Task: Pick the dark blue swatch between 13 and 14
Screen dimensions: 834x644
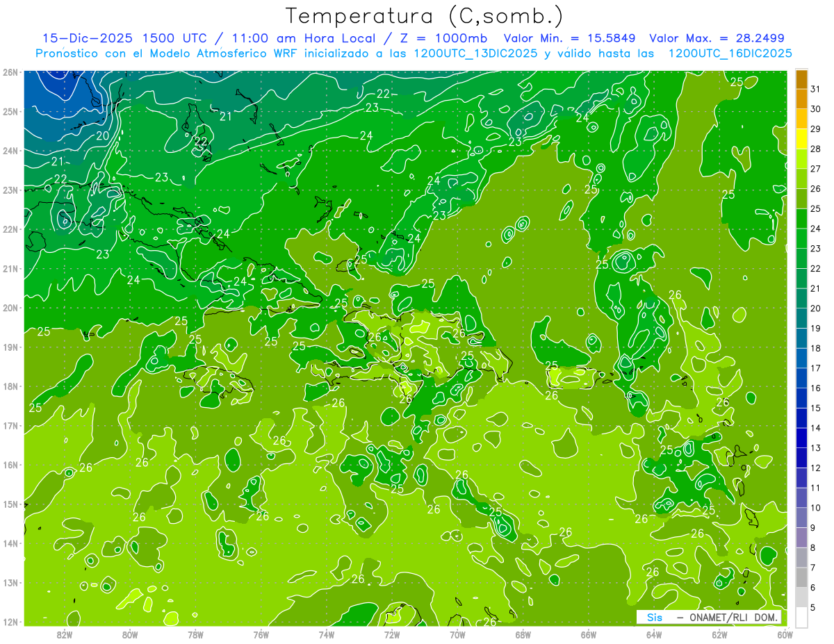Action: tap(802, 438)
